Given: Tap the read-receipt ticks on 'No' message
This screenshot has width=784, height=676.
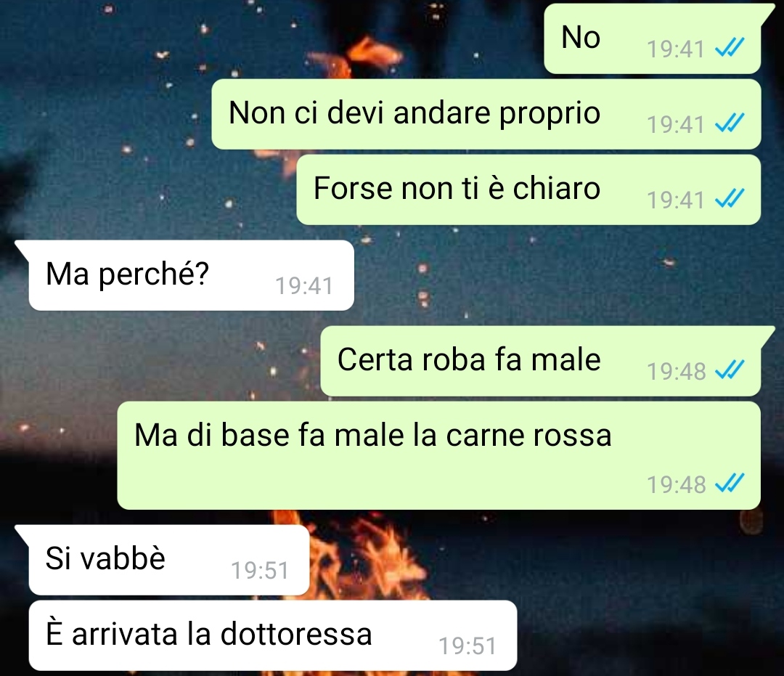Looking at the screenshot, I should pos(730,48).
